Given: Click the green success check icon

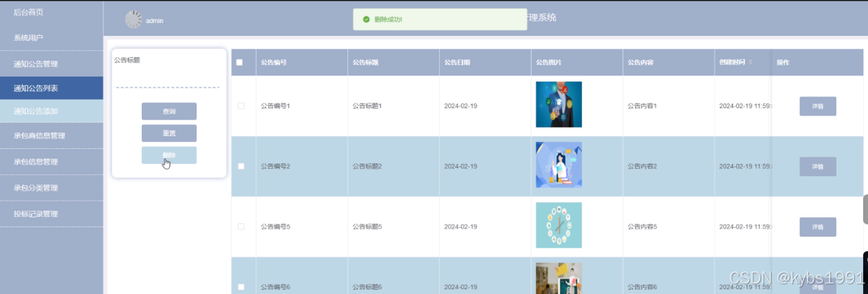Looking at the screenshot, I should 366,19.
